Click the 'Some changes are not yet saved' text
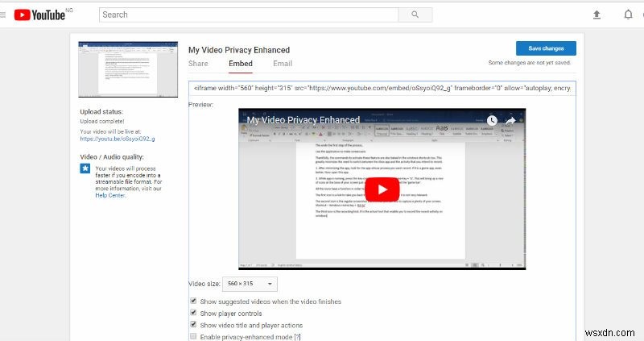 [x=530, y=63]
